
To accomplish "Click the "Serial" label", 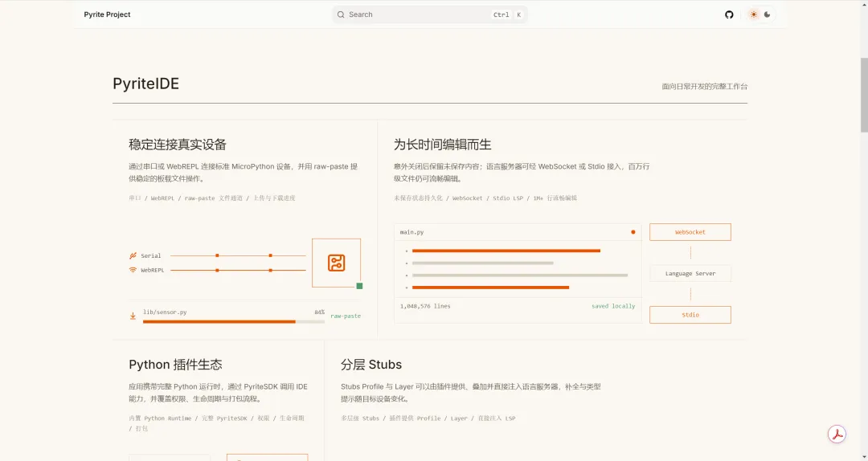I will click(x=150, y=255).
